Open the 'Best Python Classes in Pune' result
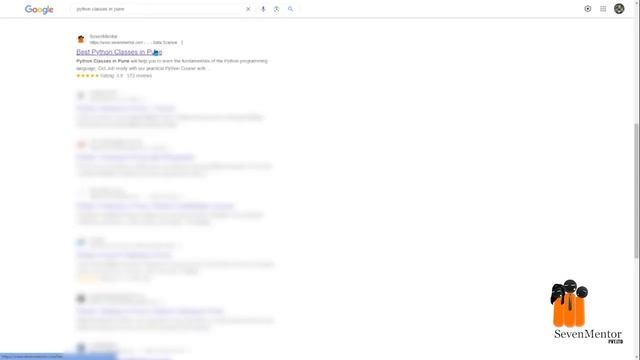 (x=119, y=52)
